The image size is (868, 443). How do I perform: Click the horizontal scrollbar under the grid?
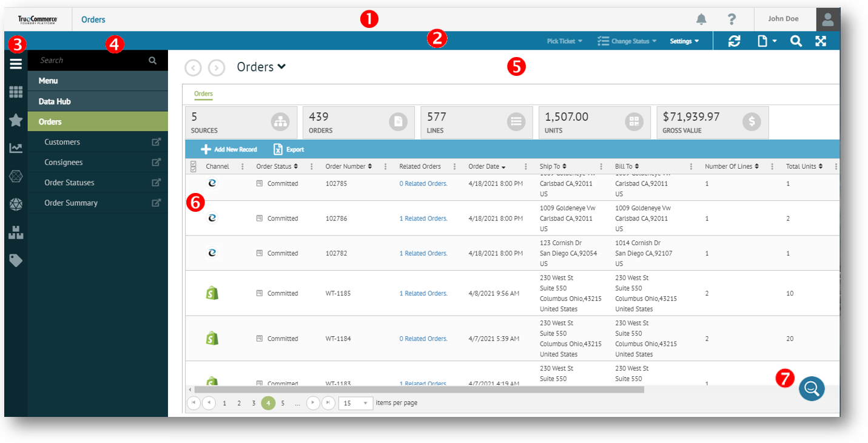click(x=419, y=390)
